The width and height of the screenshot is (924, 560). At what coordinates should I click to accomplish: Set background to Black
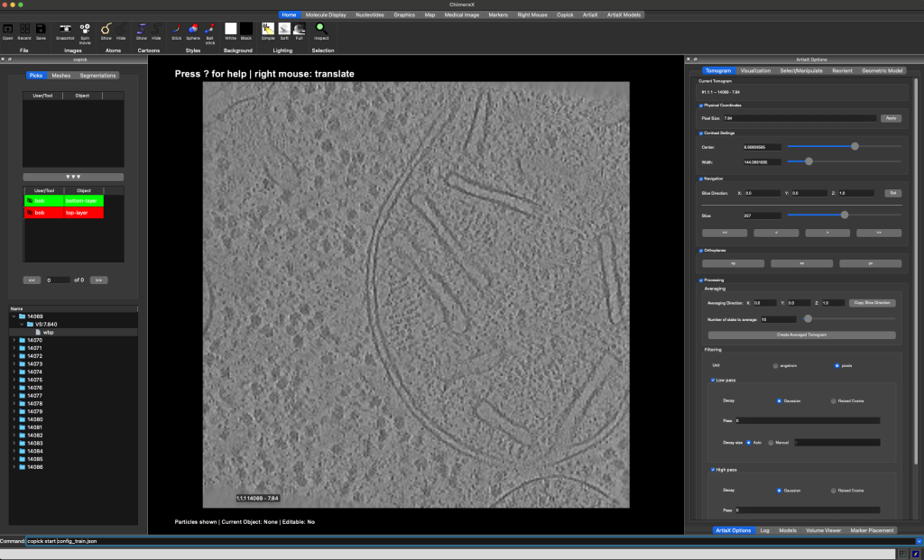point(246,32)
